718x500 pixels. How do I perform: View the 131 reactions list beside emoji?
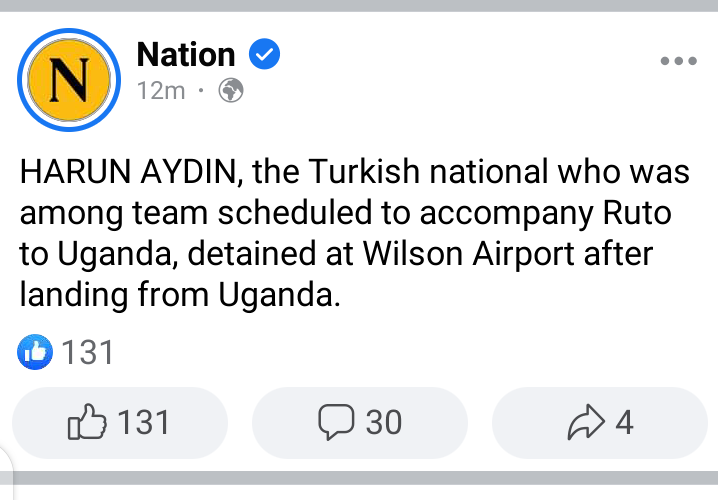pyautogui.click(x=88, y=352)
